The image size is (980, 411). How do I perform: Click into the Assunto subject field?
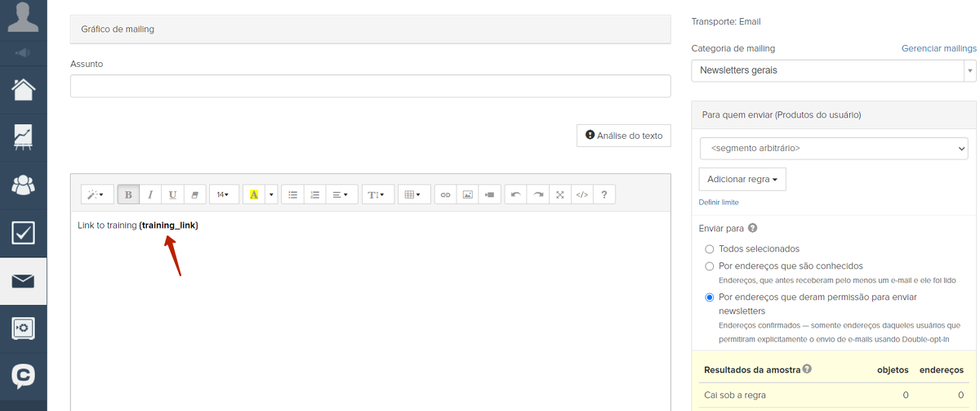pos(370,86)
